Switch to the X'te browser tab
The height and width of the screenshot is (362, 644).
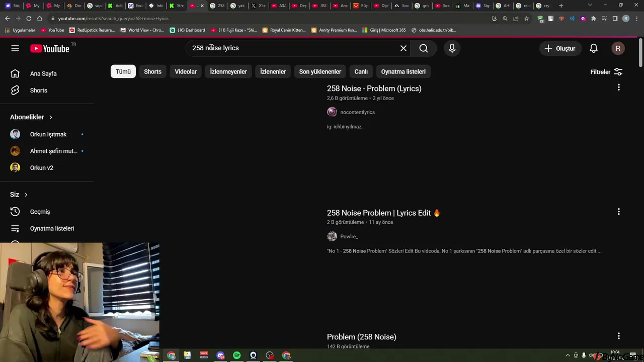tap(258, 6)
